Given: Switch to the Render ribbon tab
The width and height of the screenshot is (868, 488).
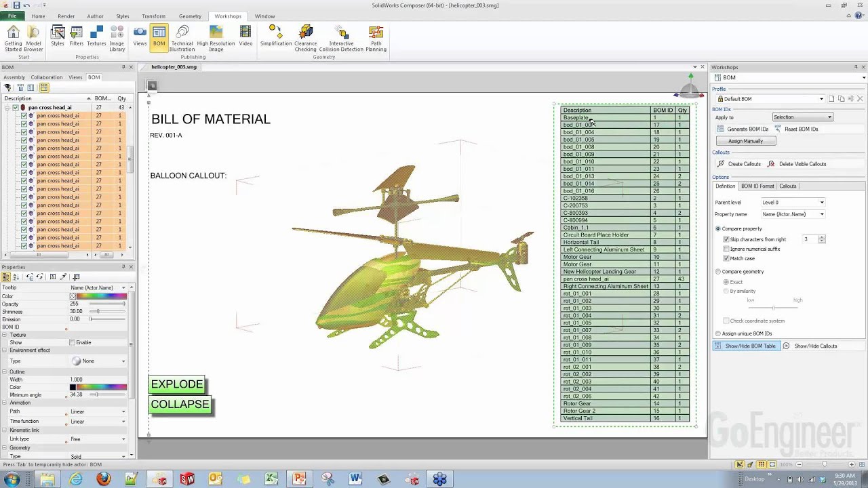Looking at the screenshot, I should tap(66, 16).
